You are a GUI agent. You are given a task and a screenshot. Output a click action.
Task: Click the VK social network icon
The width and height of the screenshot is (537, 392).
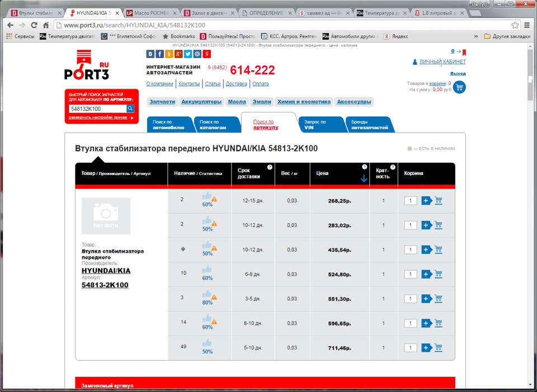click(150, 54)
